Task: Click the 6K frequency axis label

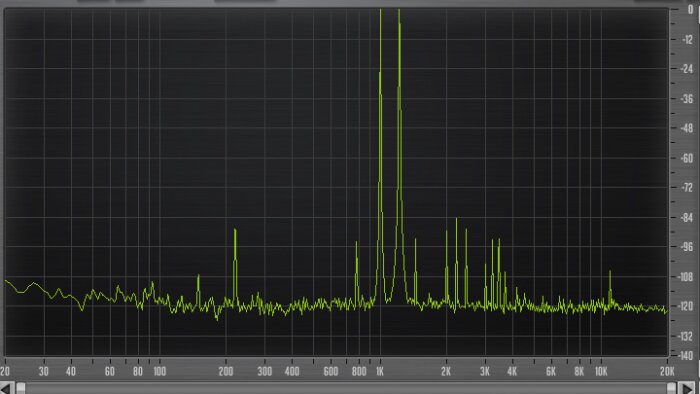Action: 551,371
